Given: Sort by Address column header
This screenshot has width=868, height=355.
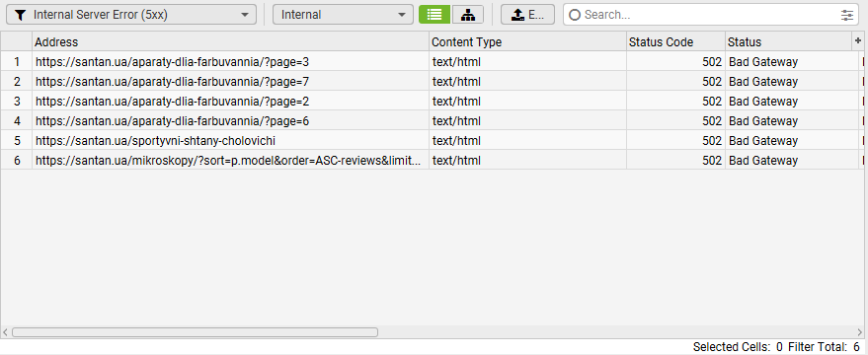Looking at the screenshot, I should click(231, 41).
